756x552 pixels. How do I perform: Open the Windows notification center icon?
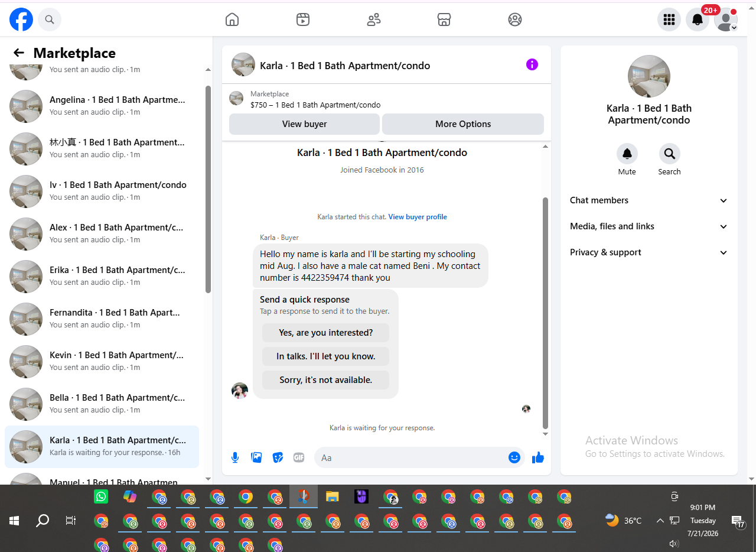[738, 521]
